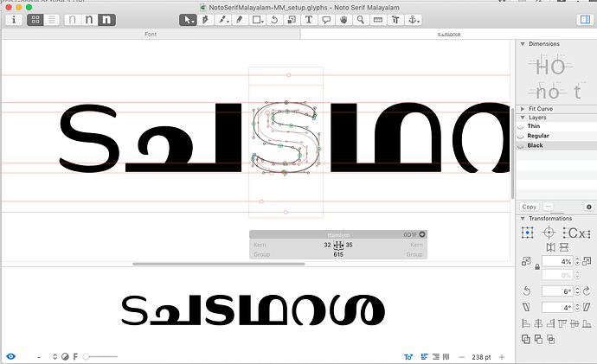The image size is (597, 364).
Task: Activate the Hand tool
Action: 343,20
